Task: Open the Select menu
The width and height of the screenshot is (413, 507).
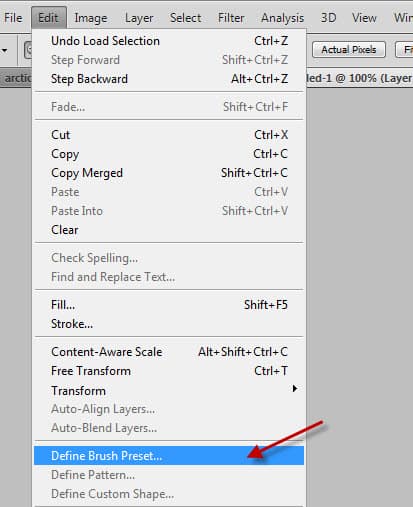Action: pyautogui.click(x=185, y=18)
